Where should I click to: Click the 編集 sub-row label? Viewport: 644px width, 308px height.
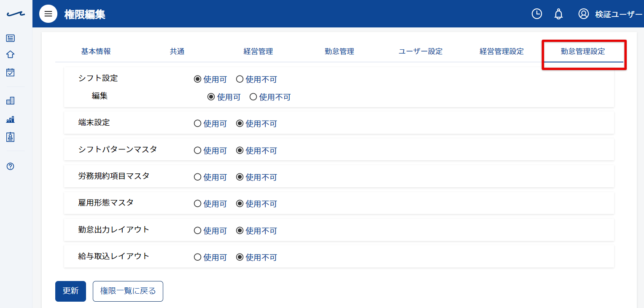coord(100,96)
